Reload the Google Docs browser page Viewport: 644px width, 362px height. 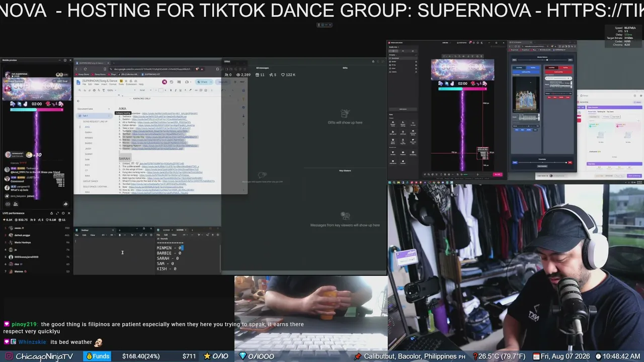[85, 69]
